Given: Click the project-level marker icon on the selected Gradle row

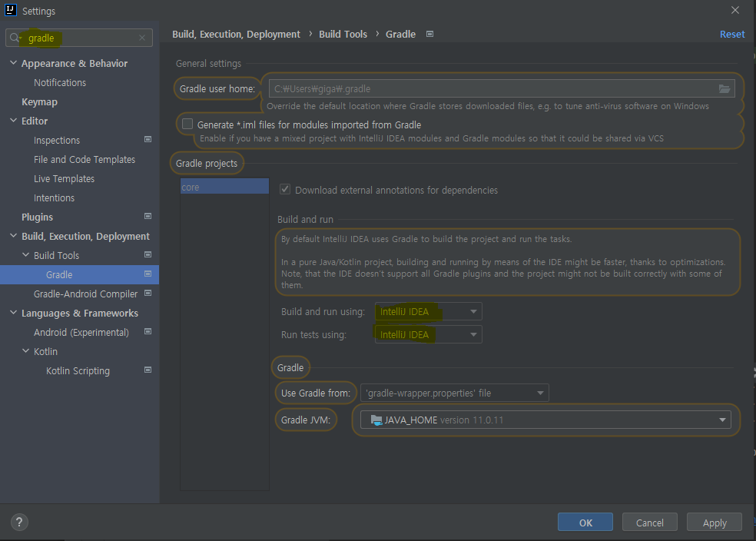Looking at the screenshot, I should click(148, 274).
